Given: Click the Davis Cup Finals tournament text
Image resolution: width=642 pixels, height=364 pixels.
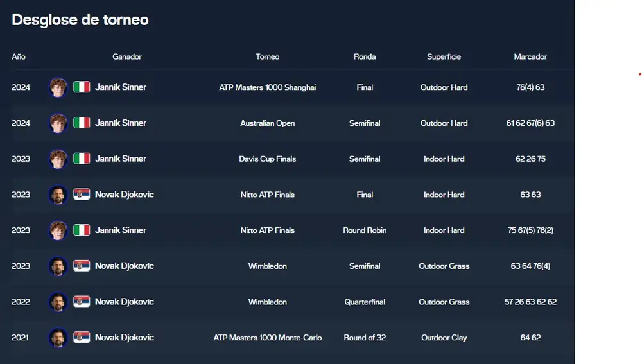Looking at the screenshot, I should click(x=267, y=159).
